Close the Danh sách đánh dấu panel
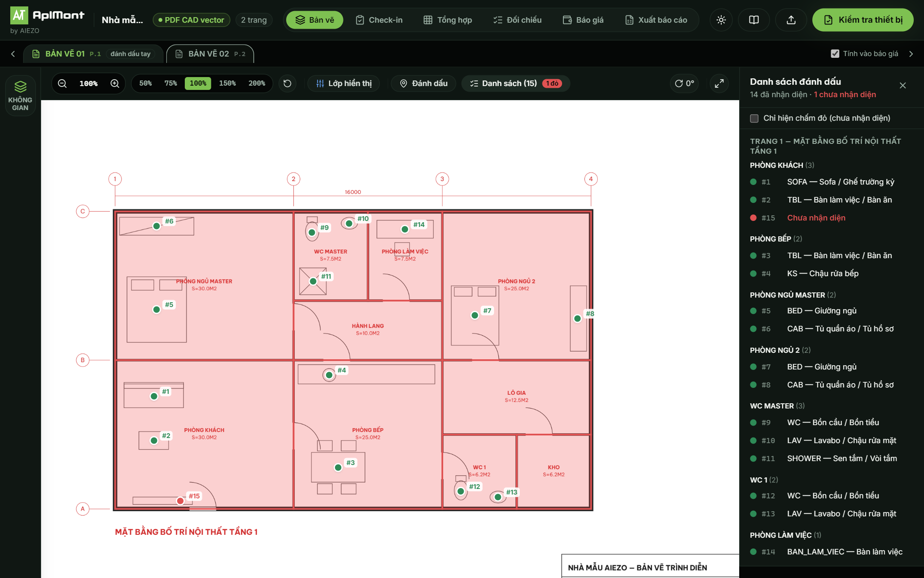The width and height of the screenshot is (924, 578). pos(903,86)
